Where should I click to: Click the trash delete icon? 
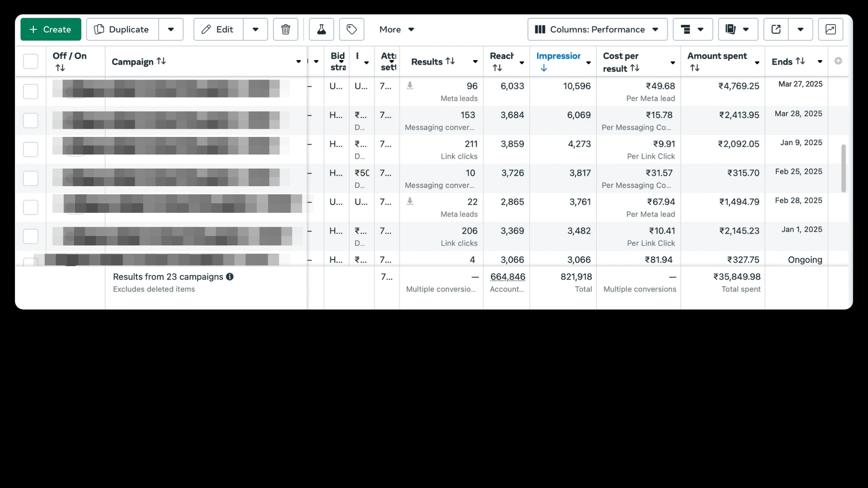[285, 29]
